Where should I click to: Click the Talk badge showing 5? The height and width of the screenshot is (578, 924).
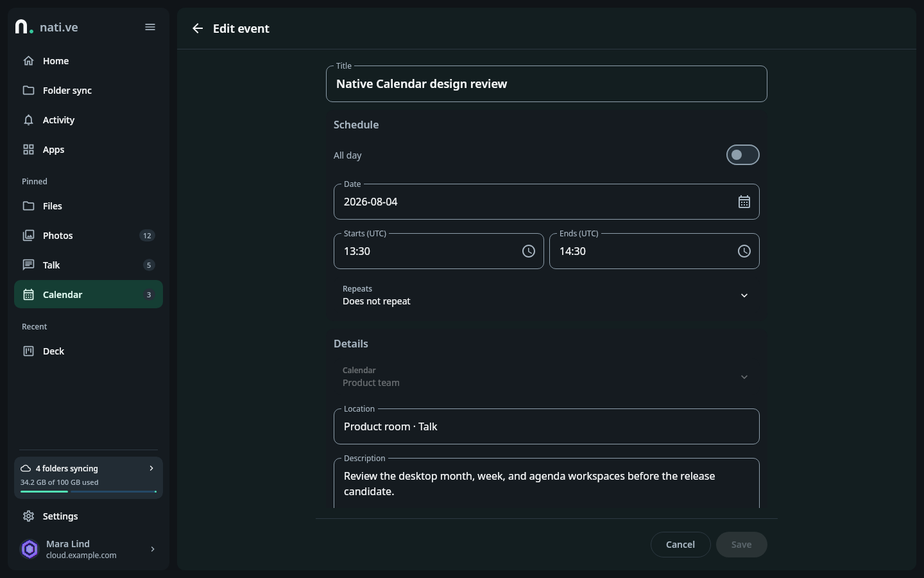pyautogui.click(x=149, y=265)
